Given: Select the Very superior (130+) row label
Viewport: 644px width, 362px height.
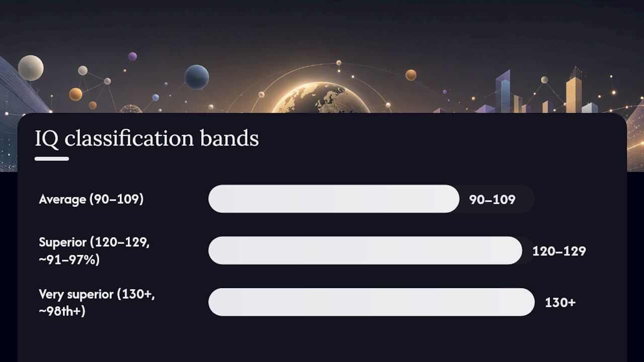Looking at the screenshot, I should [97, 303].
